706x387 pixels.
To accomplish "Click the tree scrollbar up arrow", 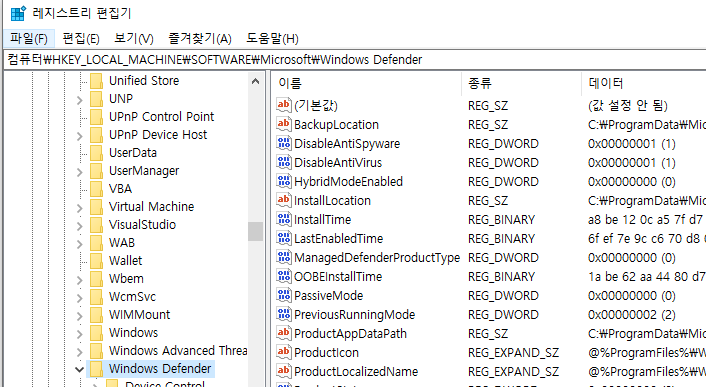I will coord(255,81).
